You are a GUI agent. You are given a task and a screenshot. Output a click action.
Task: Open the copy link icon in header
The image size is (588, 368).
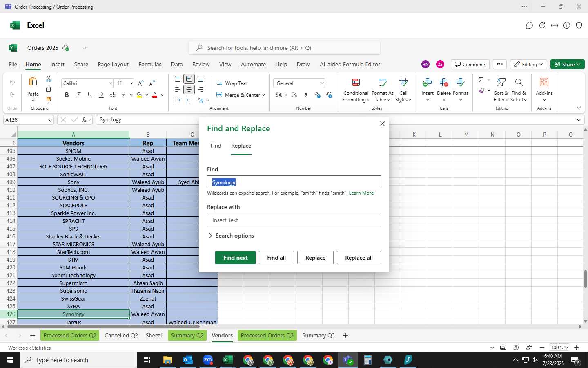[555, 25]
